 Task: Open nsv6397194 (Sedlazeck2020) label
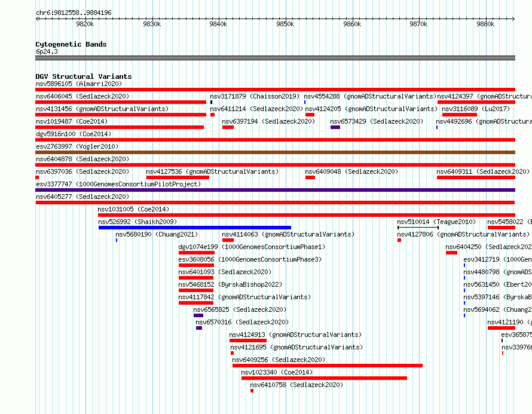[268, 121]
